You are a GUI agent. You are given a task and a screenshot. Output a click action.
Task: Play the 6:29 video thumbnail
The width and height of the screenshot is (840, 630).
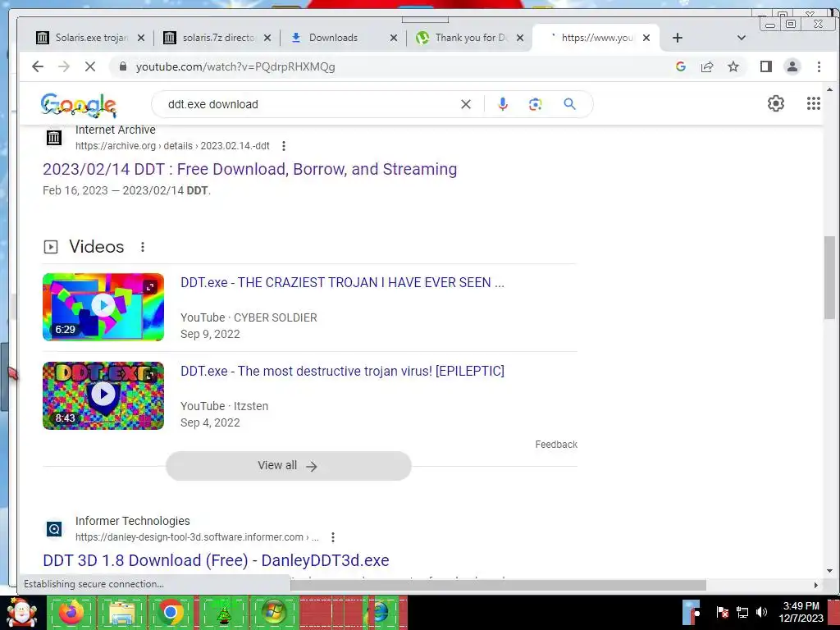point(103,307)
